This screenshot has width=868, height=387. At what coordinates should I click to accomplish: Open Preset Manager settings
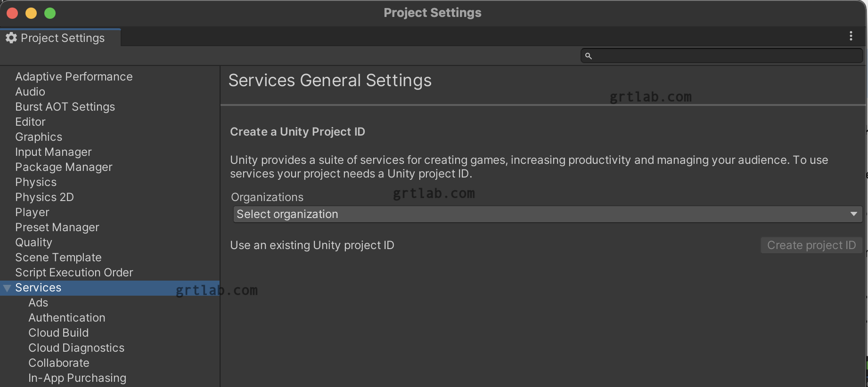pyautogui.click(x=57, y=227)
